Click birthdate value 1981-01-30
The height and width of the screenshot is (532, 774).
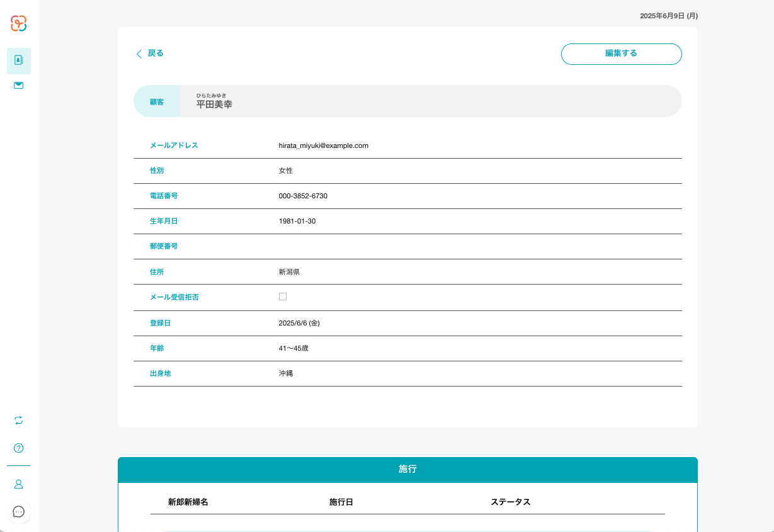[x=297, y=221]
